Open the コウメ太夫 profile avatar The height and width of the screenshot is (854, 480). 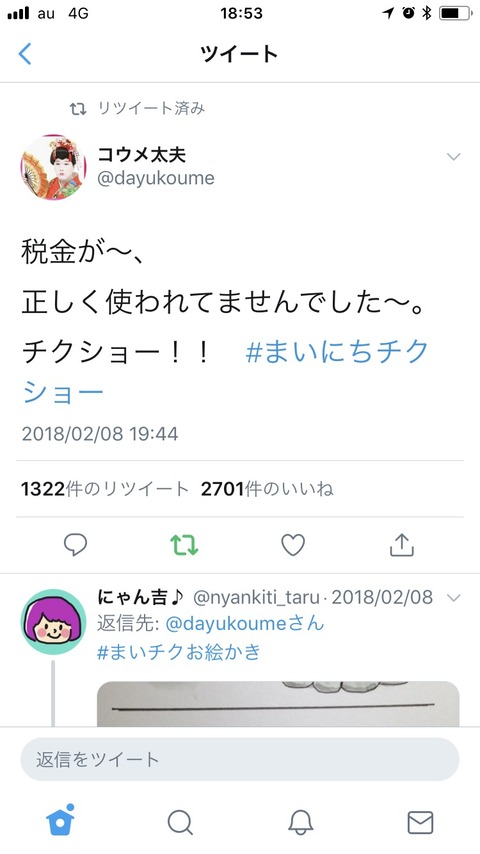[x=53, y=167]
